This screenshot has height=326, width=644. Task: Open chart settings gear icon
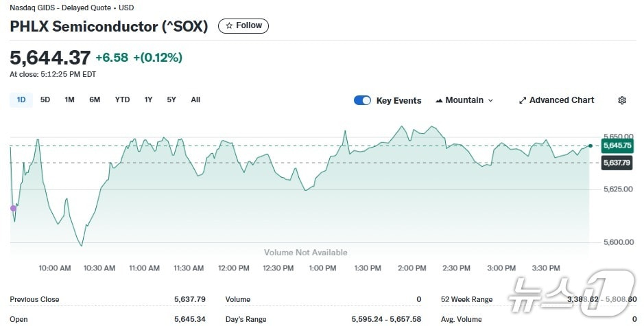tap(622, 100)
